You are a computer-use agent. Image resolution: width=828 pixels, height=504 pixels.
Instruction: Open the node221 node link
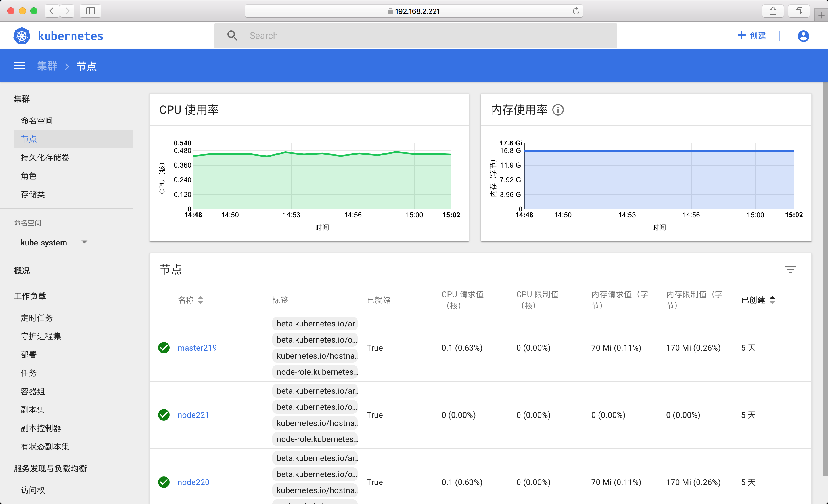(193, 415)
